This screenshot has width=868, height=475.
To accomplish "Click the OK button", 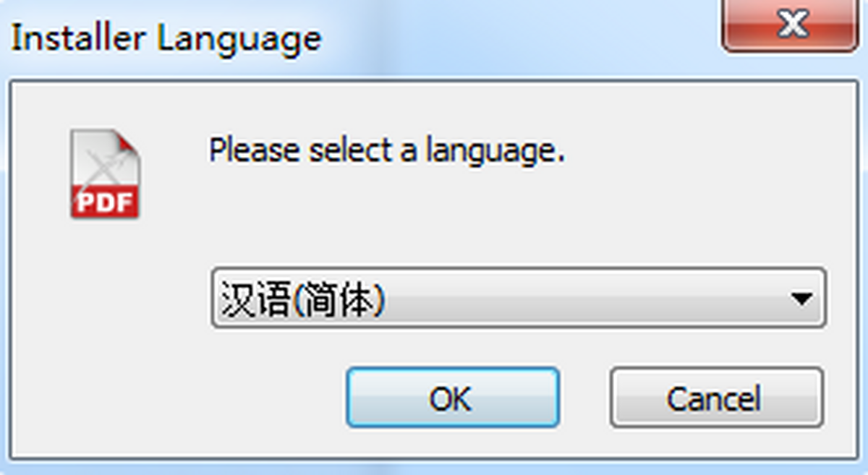I will (x=453, y=398).
